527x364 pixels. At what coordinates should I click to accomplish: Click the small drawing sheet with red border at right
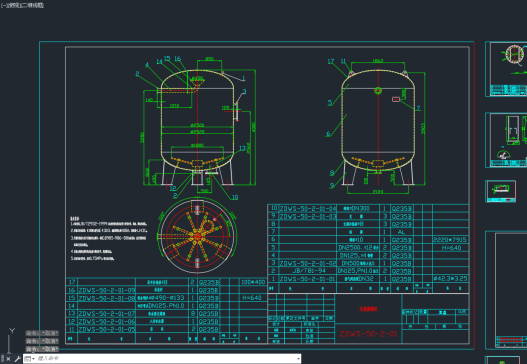pyautogui.click(x=500, y=191)
